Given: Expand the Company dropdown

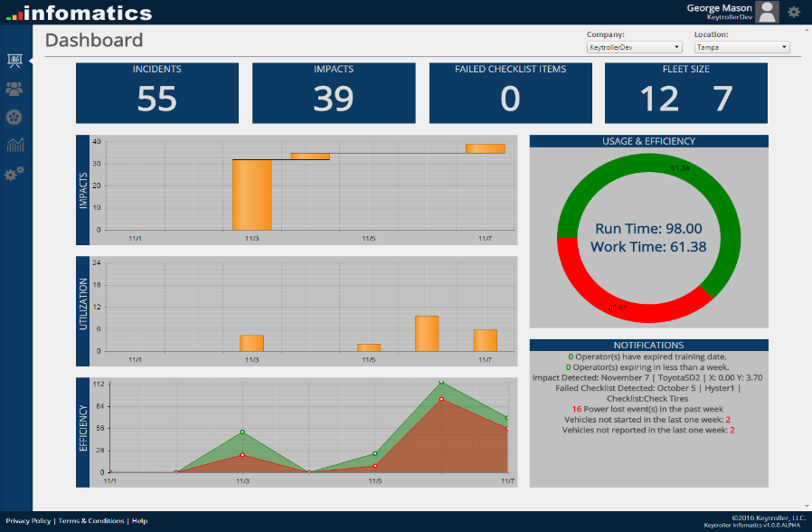Looking at the screenshot, I should click(x=634, y=47).
